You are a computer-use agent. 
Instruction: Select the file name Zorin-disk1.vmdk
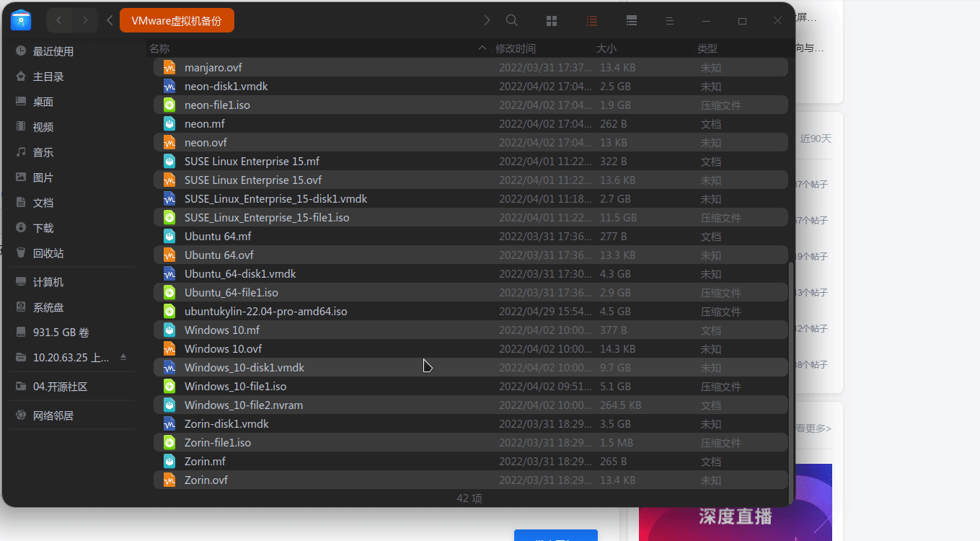point(226,423)
